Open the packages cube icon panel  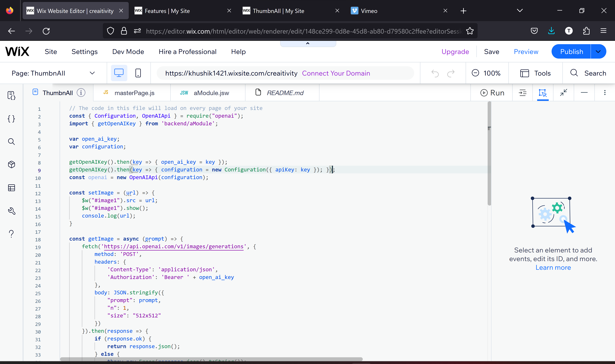click(x=11, y=164)
